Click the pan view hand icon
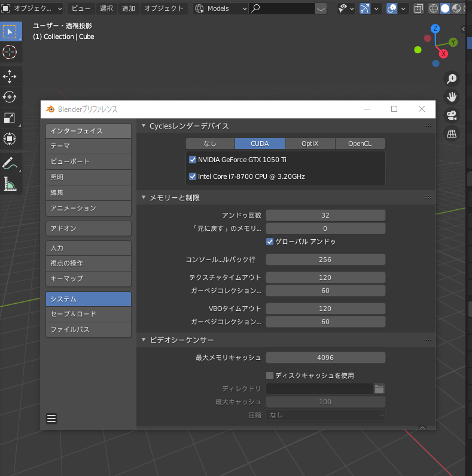 [x=452, y=97]
